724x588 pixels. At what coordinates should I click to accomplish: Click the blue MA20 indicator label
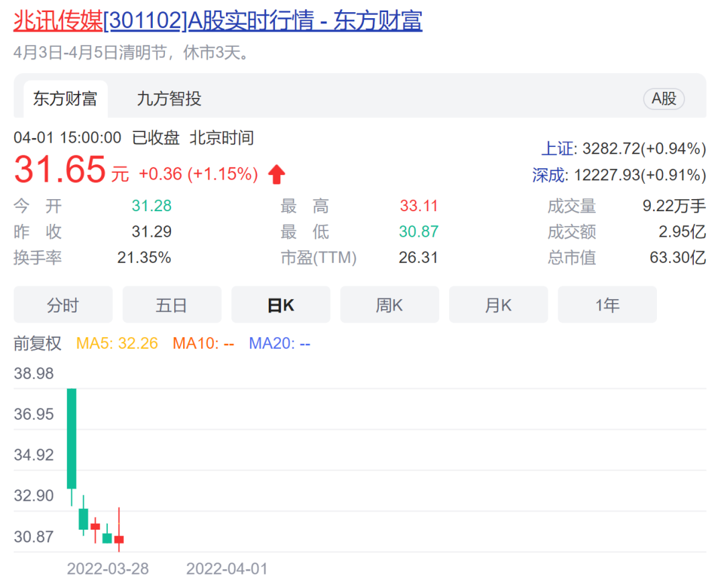280,343
